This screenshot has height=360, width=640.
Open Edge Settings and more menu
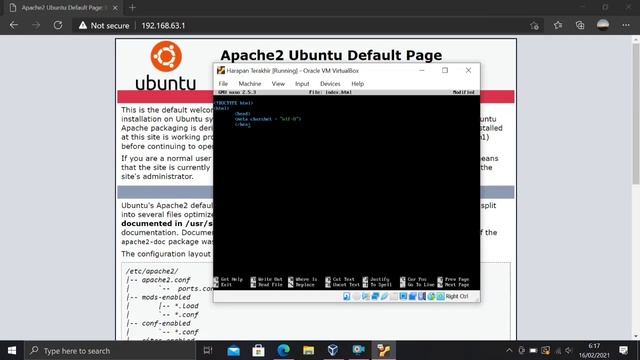626,25
